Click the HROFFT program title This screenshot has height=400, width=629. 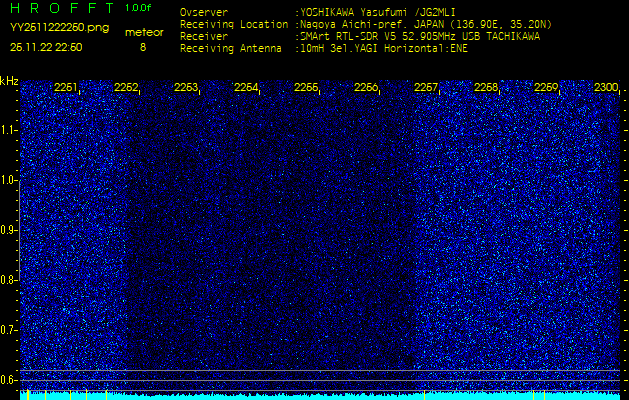[x=62, y=8]
